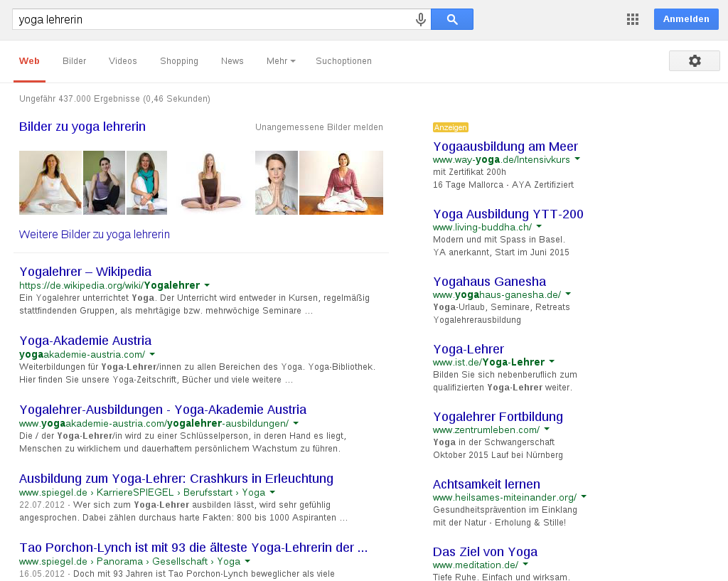
Task: Open thumbnail of woman in purple top
Action: [104, 183]
